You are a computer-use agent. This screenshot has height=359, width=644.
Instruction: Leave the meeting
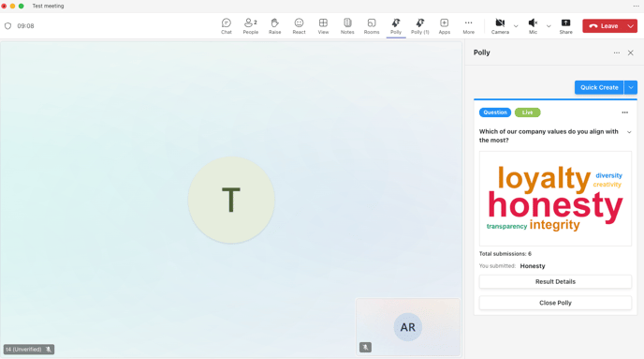point(604,26)
